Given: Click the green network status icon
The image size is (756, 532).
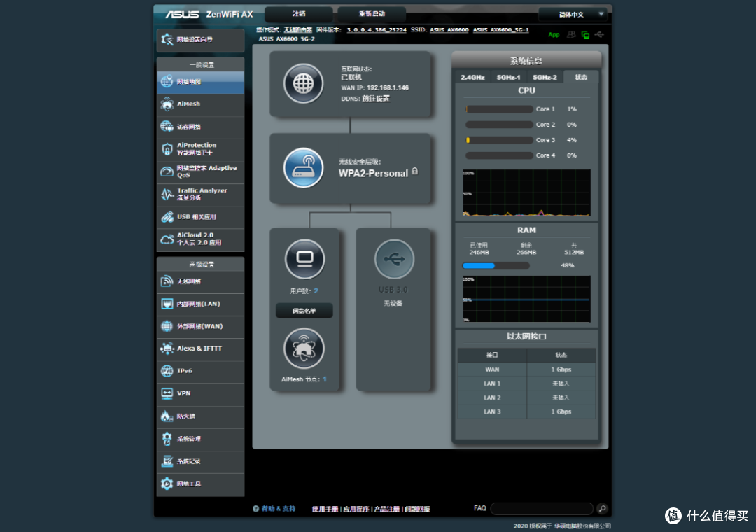Looking at the screenshot, I should pyautogui.click(x=585, y=35).
